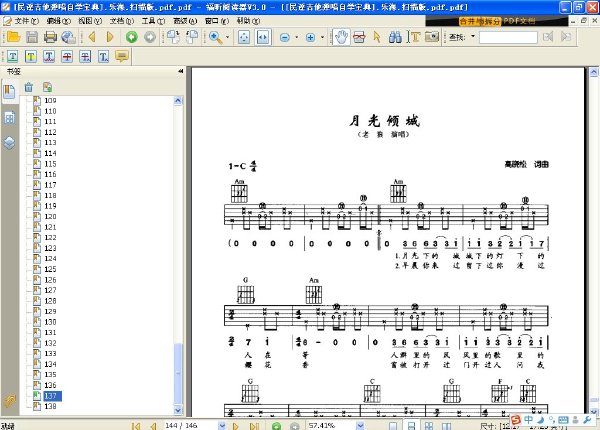Save the document with the floppy disk icon
Viewport: 600px width, 430px height.
click(32, 37)
